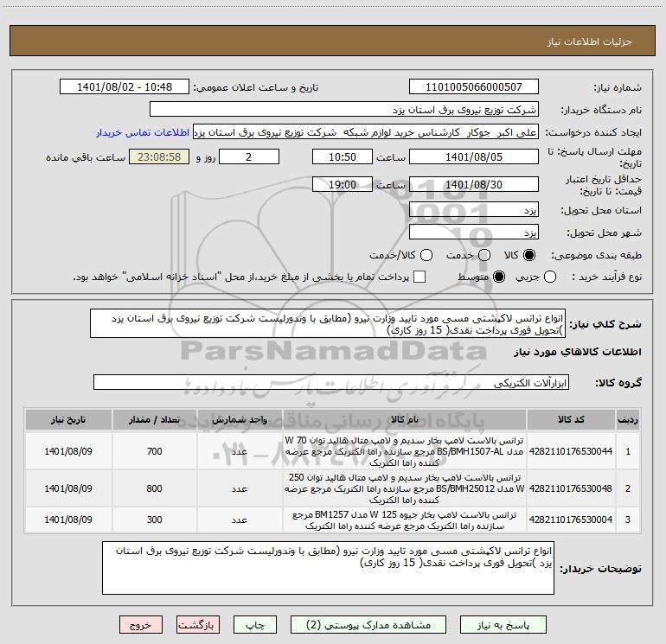The image size is (666, 644).
Task: Click the creator field علی اکبر جوکار
Action: [x=366, y=132]
